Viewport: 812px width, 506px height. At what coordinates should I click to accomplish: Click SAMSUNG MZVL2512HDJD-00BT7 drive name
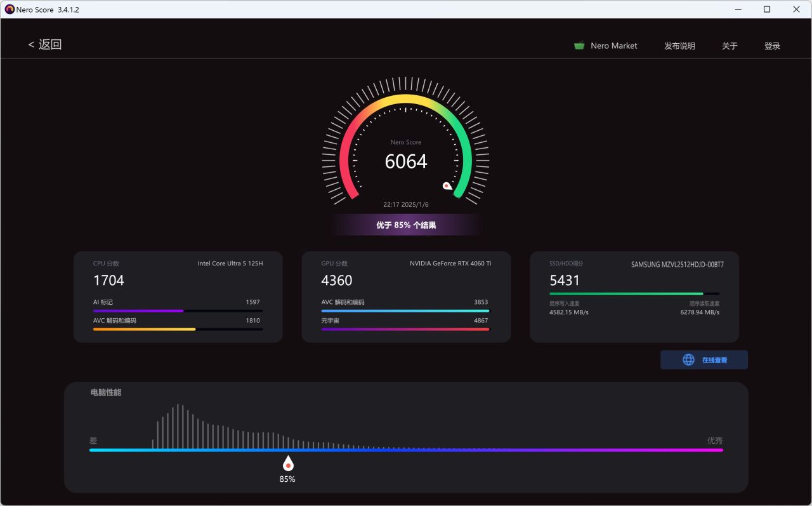pos(678,264)
